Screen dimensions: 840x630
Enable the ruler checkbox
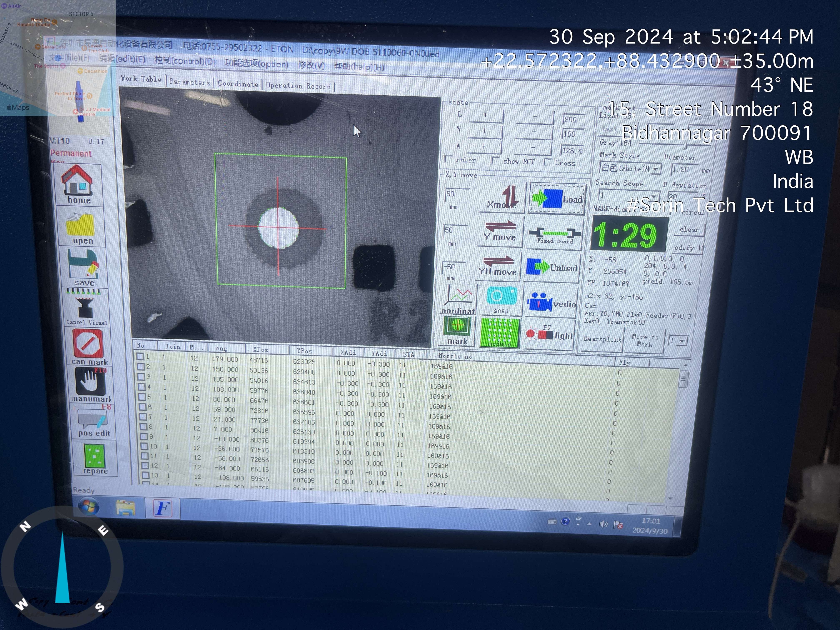(448, 159)
